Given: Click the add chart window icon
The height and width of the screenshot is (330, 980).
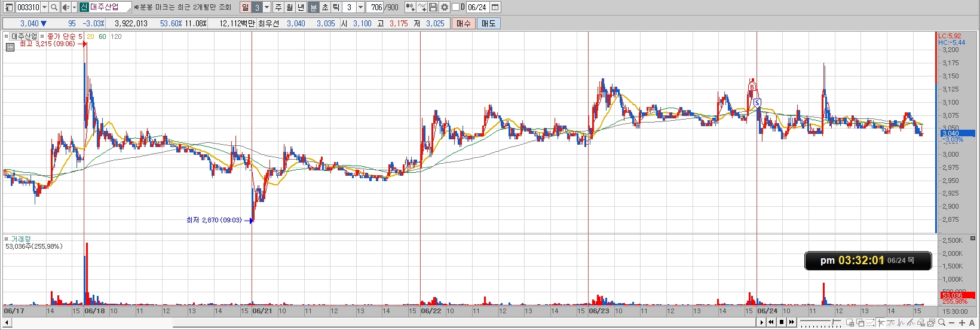Looking at the screenshot, I should (x=850, y=322).
